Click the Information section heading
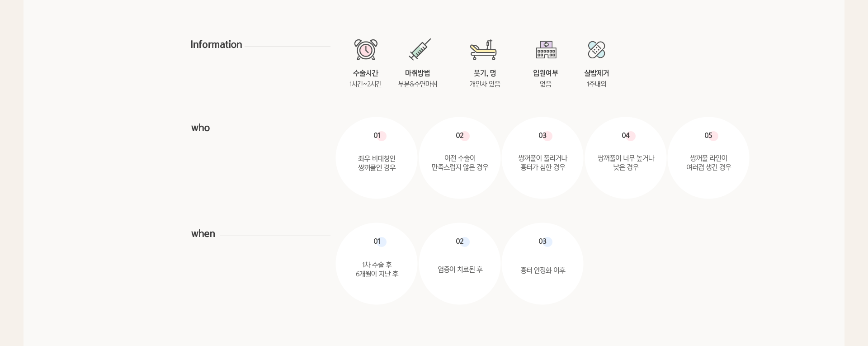Screen dimensions: 868x346 [x=216, y=45]
